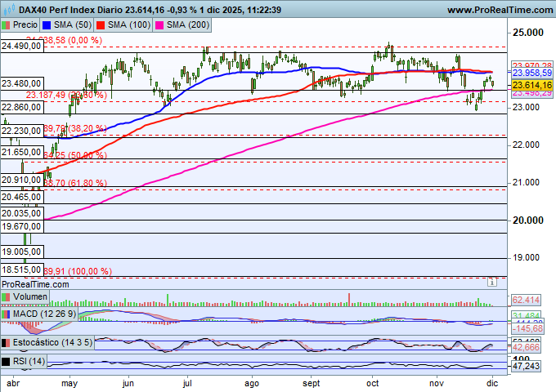Click the RSI indicator icon
The width and height of the screenshot is (556, 392).
point(7,361)
